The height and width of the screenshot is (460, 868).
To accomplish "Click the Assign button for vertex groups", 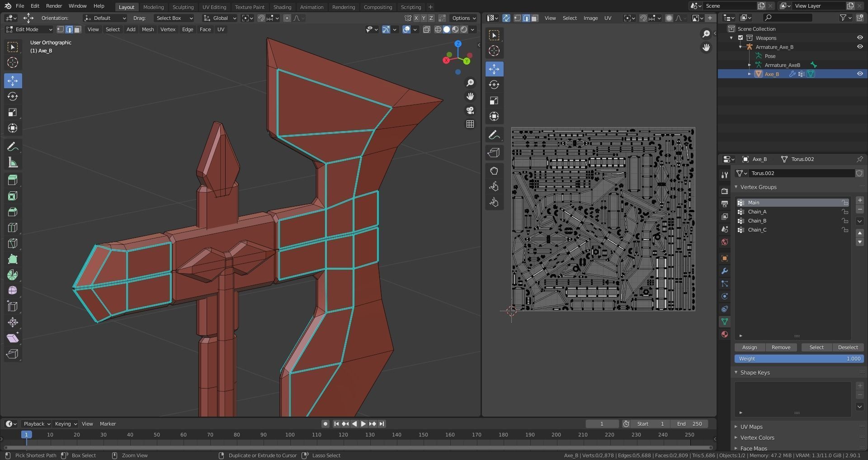I will coord(749,347).
